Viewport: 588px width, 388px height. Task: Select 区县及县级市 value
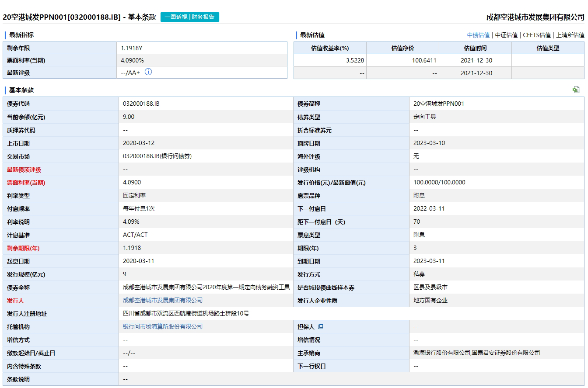pos(430,287)
